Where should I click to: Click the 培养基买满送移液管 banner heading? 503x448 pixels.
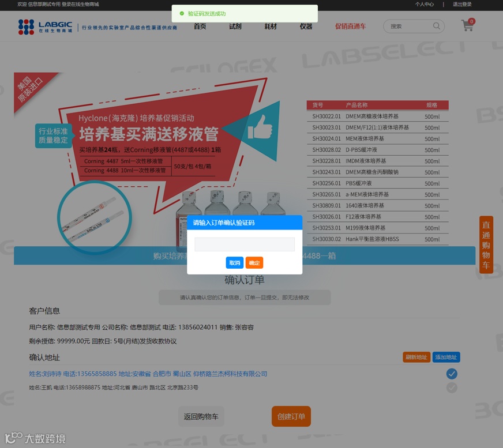[x=149, y=134]
